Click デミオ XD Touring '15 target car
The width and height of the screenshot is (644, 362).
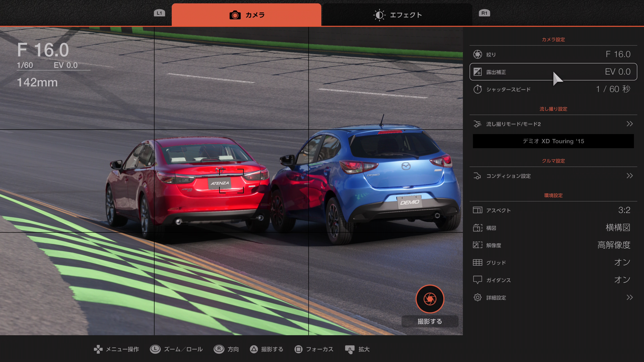[553, 141]
